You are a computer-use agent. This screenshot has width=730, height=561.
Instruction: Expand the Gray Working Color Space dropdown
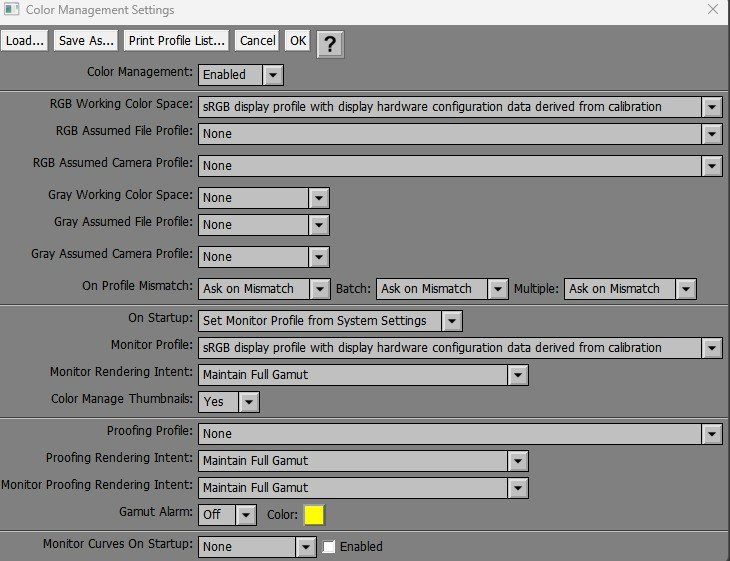coord(318,199)
